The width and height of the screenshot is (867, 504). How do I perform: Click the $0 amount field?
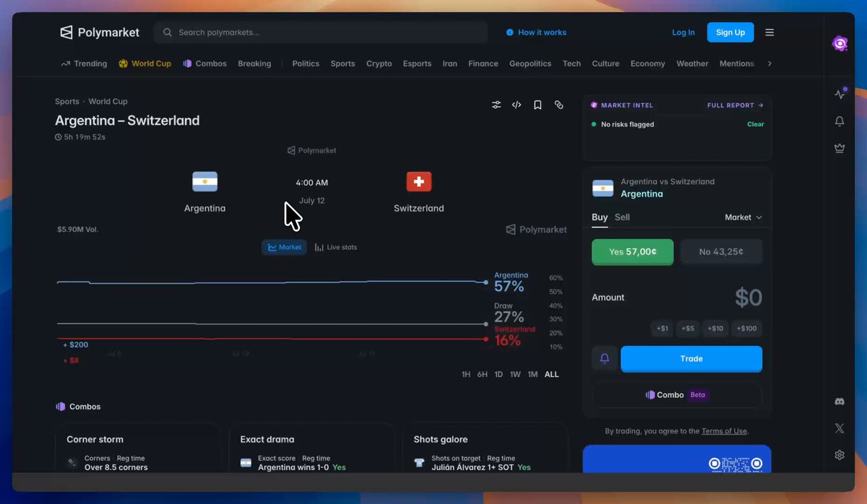point(749,297)
